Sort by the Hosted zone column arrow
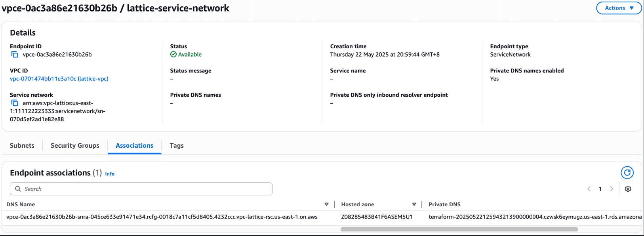The height and width of the screenshot is (236, 644). point(414,204)
